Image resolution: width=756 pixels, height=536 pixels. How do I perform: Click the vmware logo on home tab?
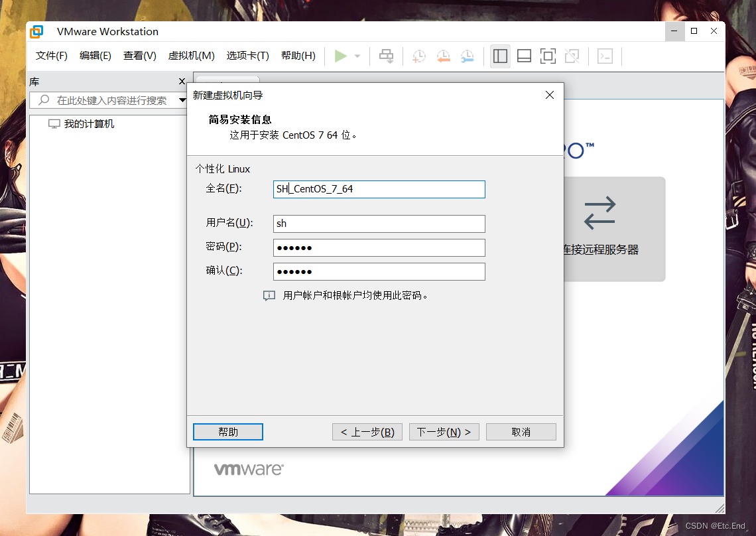coord(249,470)
